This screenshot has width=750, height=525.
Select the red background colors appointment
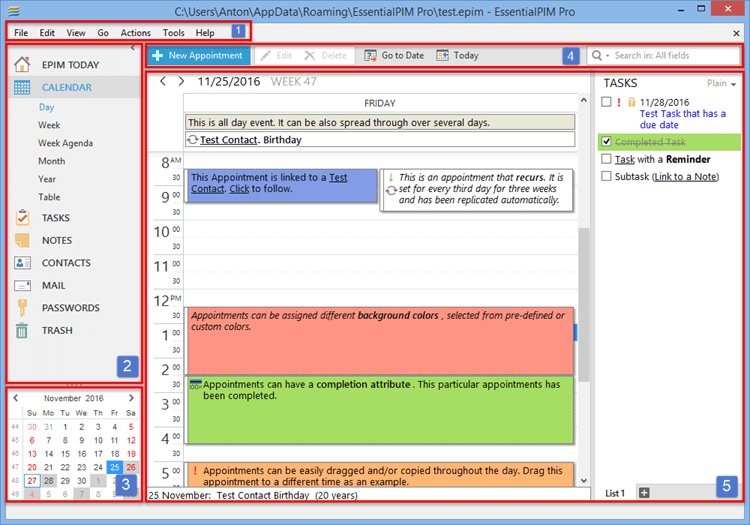pyautogui.click(x=380, y=341)
